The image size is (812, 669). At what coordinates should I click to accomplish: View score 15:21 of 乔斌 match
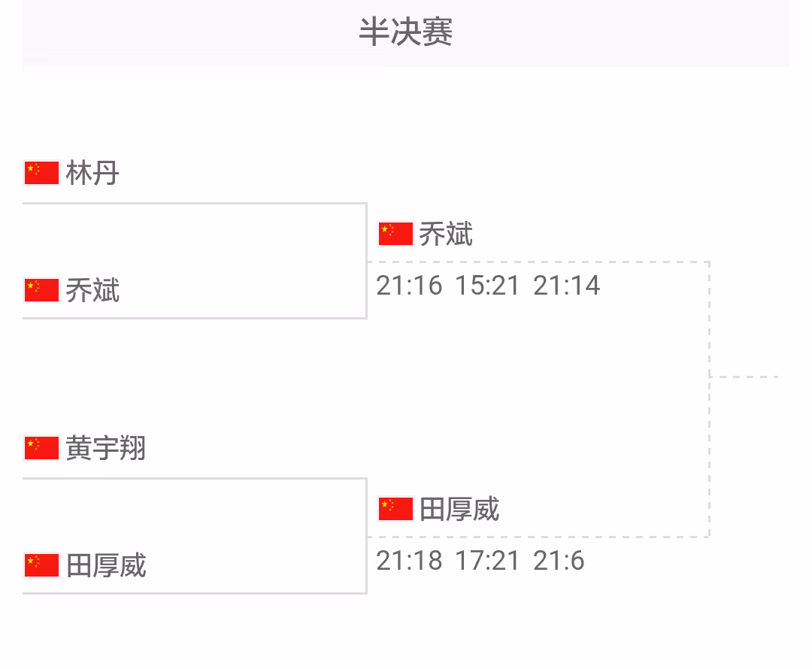tap(487, 286)
